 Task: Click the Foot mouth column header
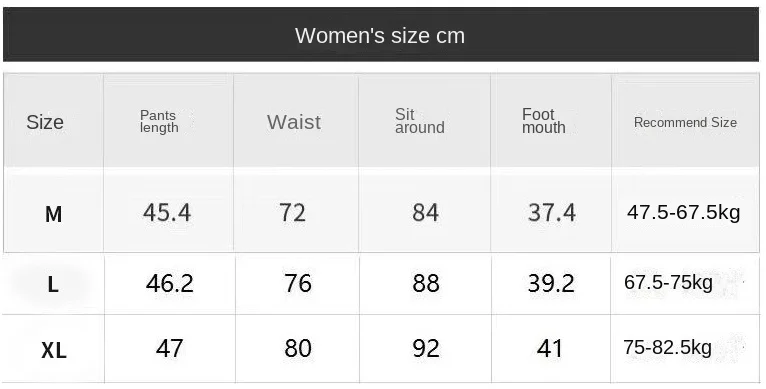pyautogui.click(x=544, y=121)
